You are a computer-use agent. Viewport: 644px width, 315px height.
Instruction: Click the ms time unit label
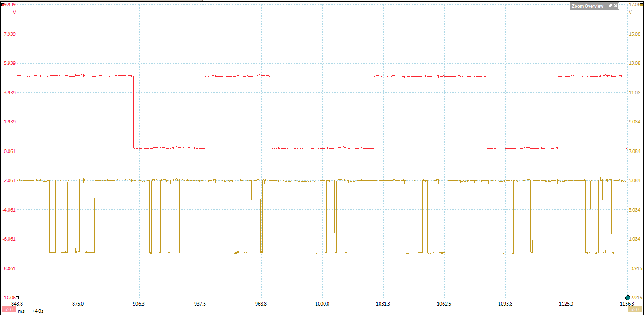click(x=21, y=311)
